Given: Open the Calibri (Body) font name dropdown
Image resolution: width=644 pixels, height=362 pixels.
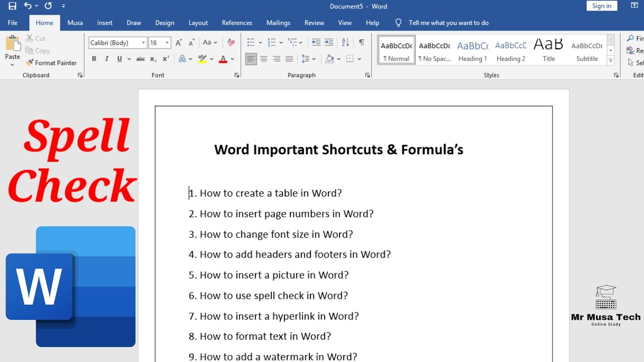Looking at the screenshot, I should pyautogui.click(x=143, y=43).
